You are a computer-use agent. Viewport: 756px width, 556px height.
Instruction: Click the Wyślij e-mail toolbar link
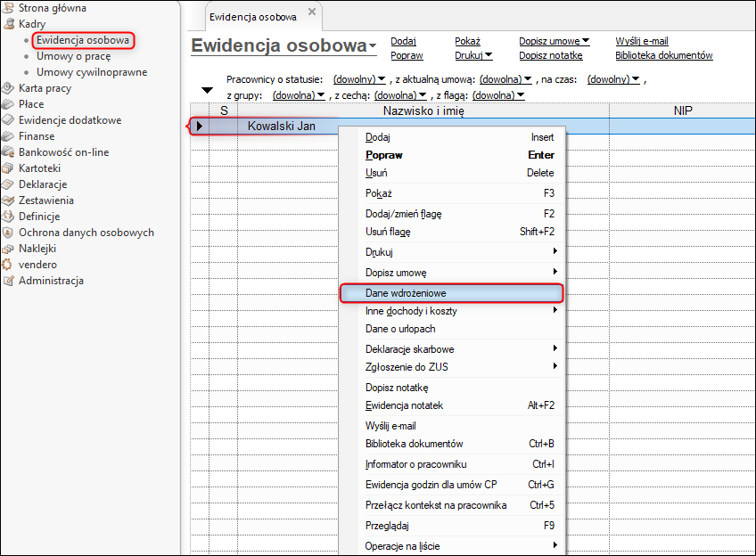click(642, 41)
